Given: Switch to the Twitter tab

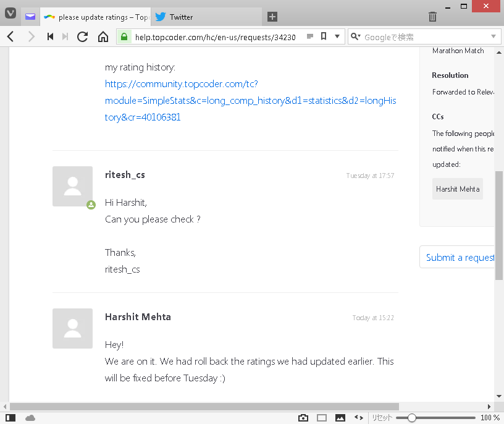Looking at the screenshot, I should (x=206, y=17).
